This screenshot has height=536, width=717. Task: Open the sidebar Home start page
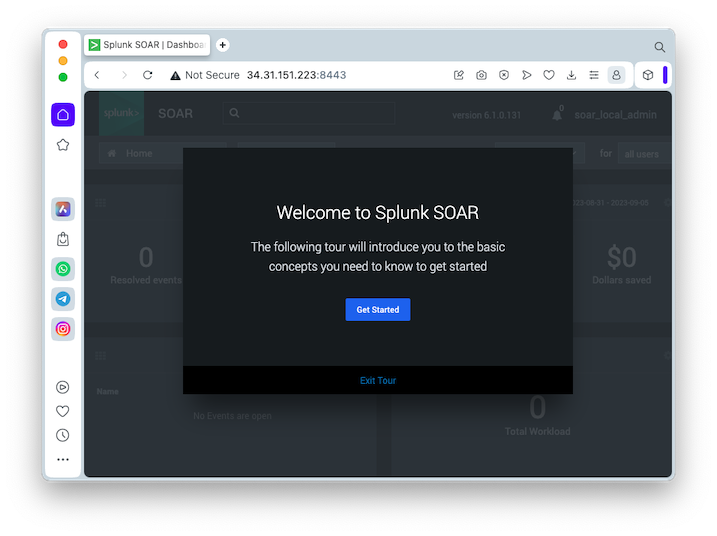pyautogui.click(x=63, y=115)
